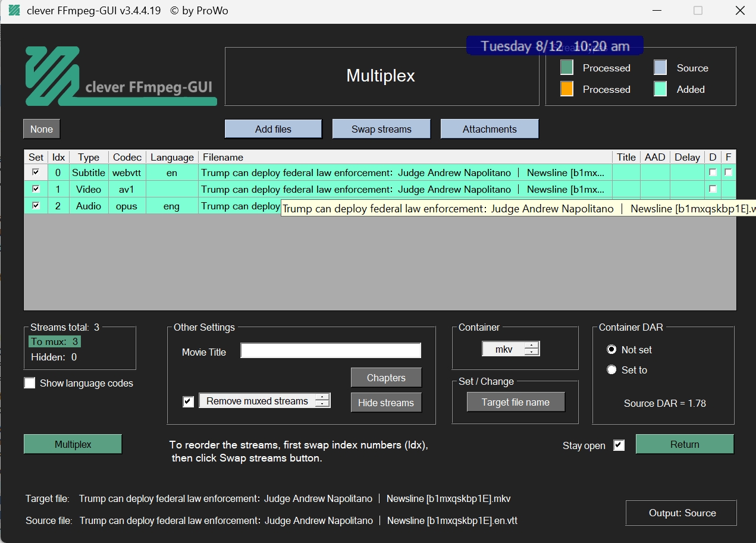Click the None button
Image resolution: width=756 pixels, height=543 pixels.
coord(42,129)
